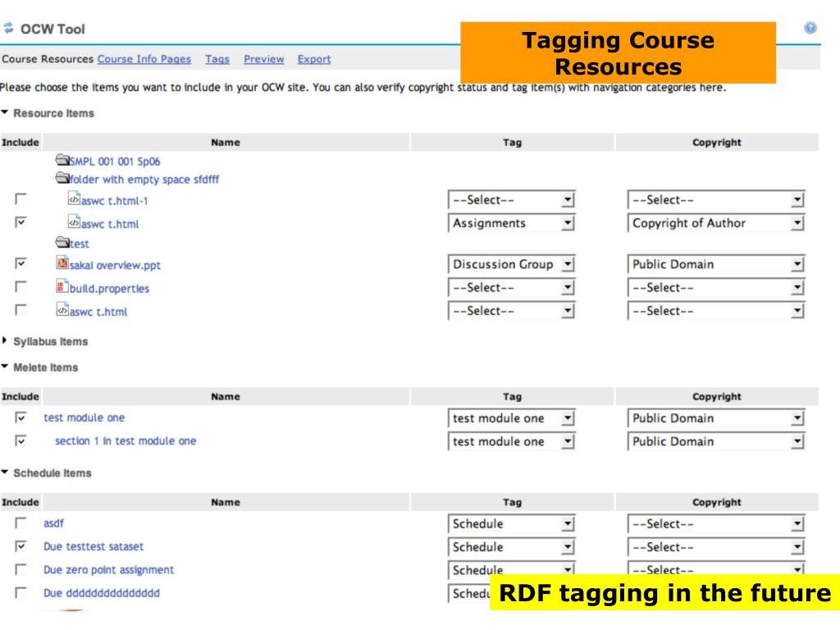Open the SMPL 001 001 Sp06 folder link

[x=115, y=162]
